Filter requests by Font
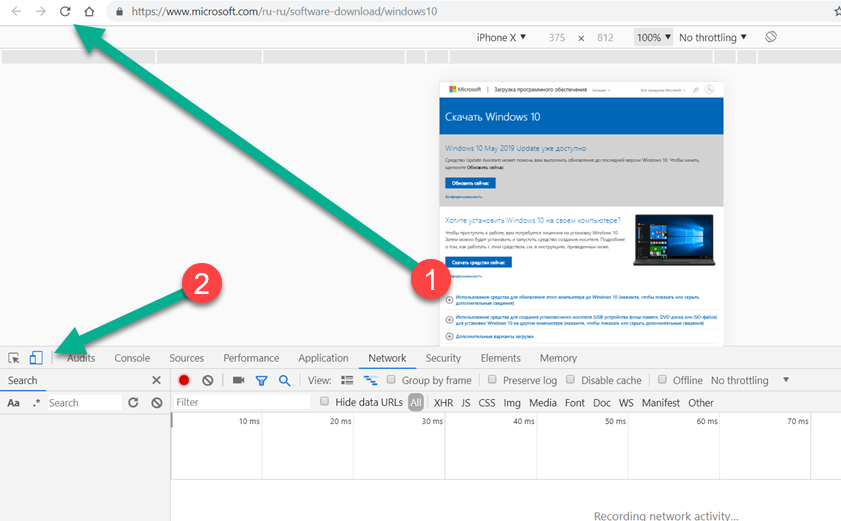 574,402
